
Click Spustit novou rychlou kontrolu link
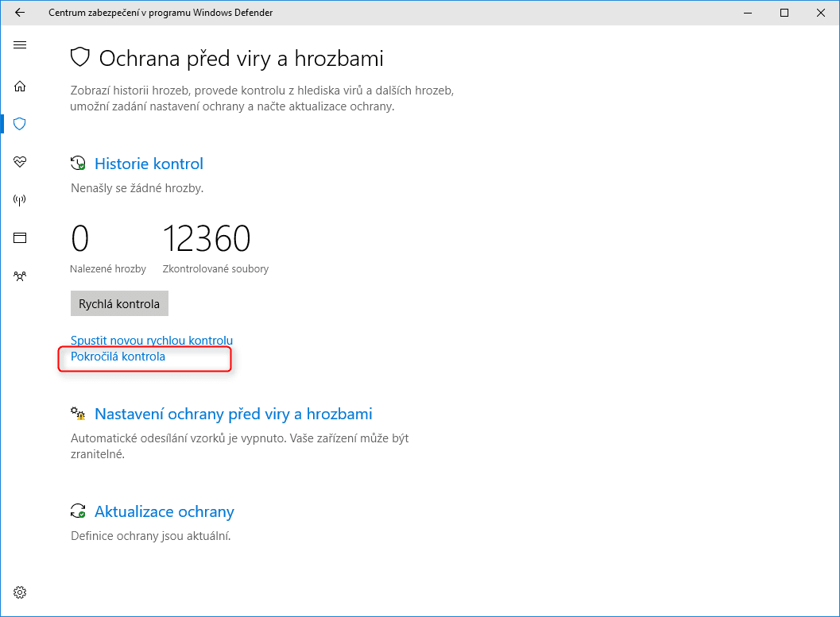(x=152, y=341)
